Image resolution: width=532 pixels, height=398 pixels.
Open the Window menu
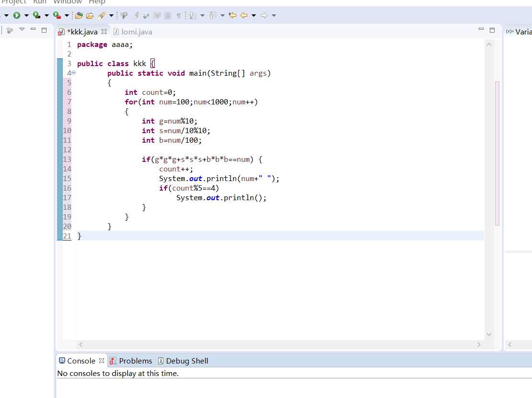(68, 2)
